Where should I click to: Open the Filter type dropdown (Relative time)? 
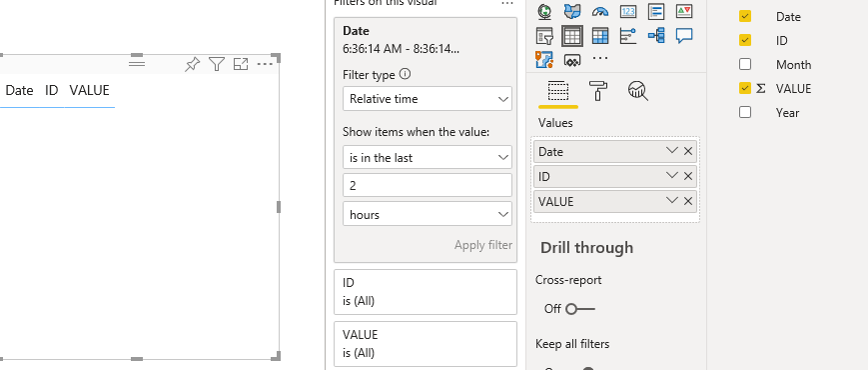point(428,99)
